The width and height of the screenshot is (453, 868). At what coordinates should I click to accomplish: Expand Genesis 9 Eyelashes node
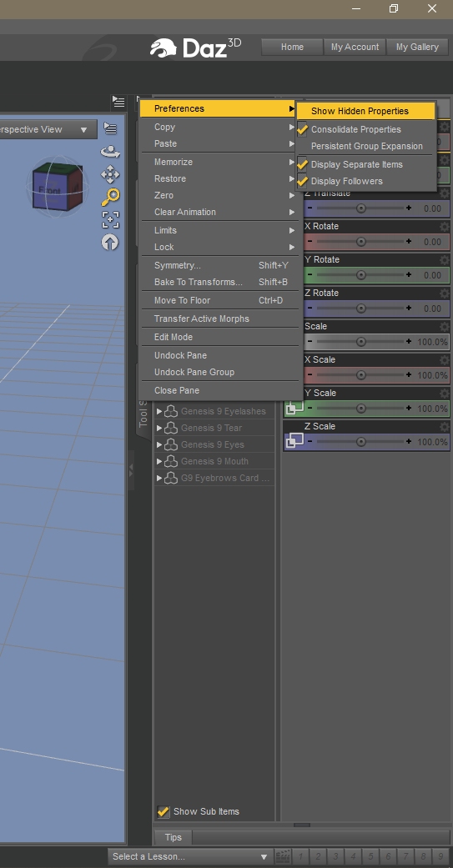[159, 411]
